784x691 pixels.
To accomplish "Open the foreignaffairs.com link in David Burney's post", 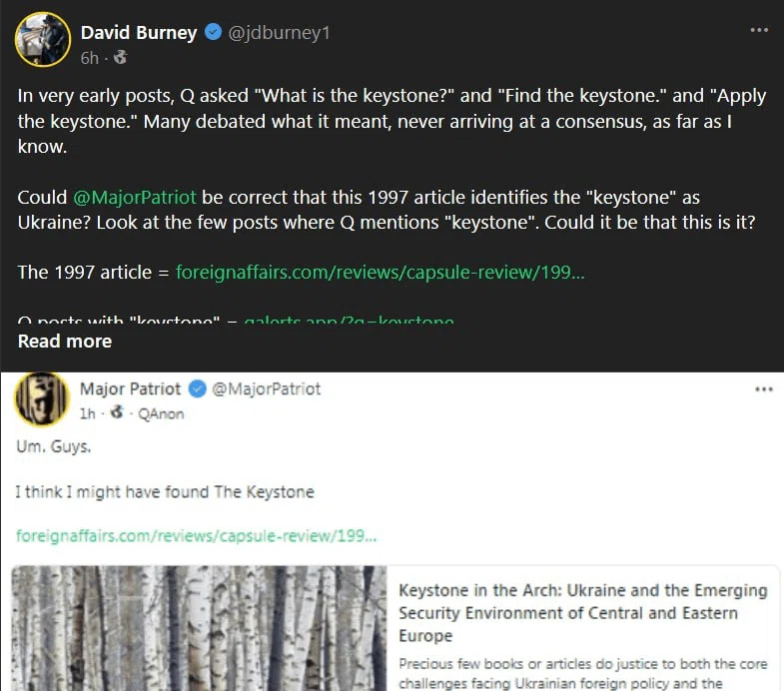I will tap(380, 272).
